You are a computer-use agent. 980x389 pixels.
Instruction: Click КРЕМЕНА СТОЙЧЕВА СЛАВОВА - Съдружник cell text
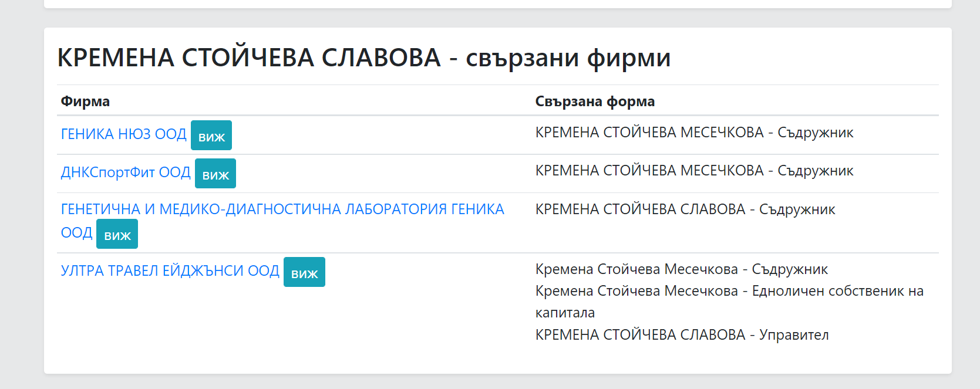(x=685, y=209)
